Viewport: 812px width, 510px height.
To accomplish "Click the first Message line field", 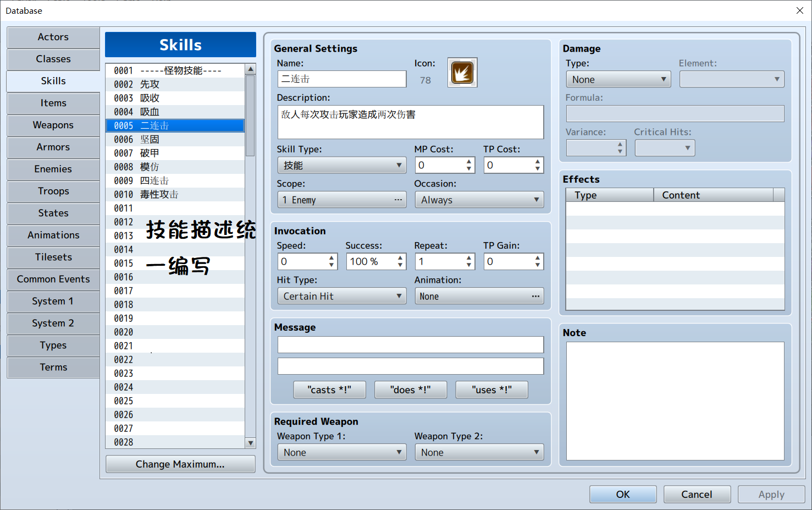I will [411, 344].
